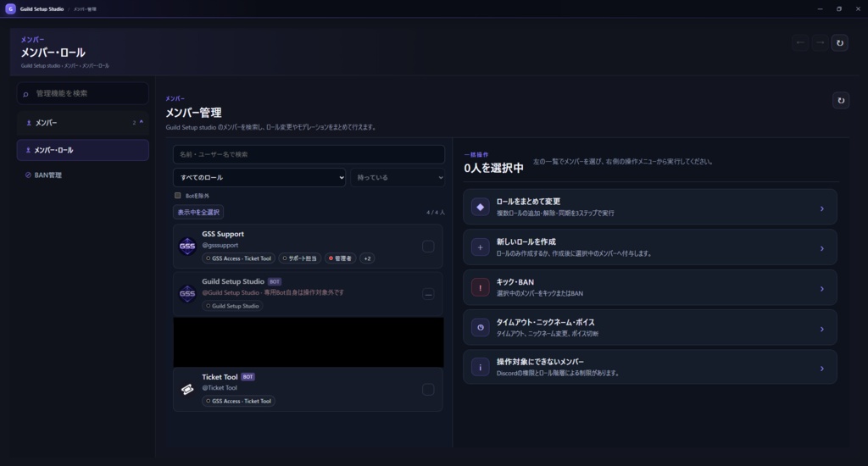Click the plus icon for 新しいロールを作成

pyautogui.click(x=480, y=247)
